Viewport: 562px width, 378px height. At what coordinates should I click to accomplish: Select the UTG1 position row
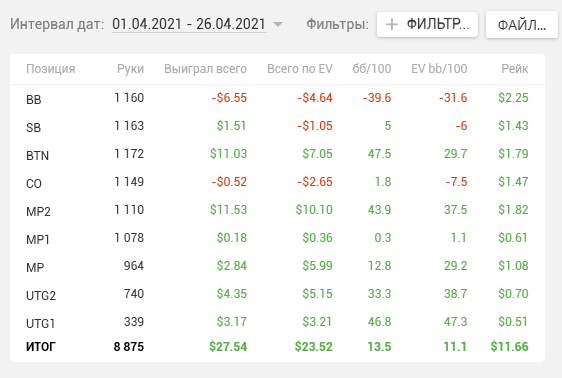click(277, 322)
